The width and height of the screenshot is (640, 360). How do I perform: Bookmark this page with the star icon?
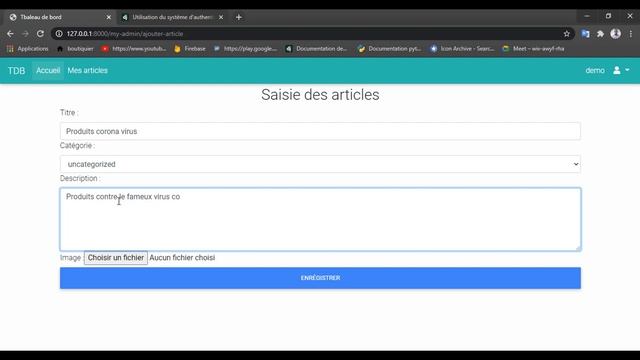[567, 34]
